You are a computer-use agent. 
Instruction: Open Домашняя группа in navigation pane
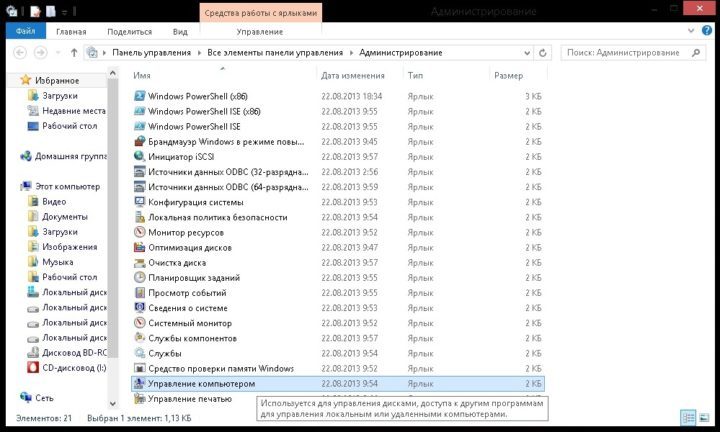click(70, 156)
